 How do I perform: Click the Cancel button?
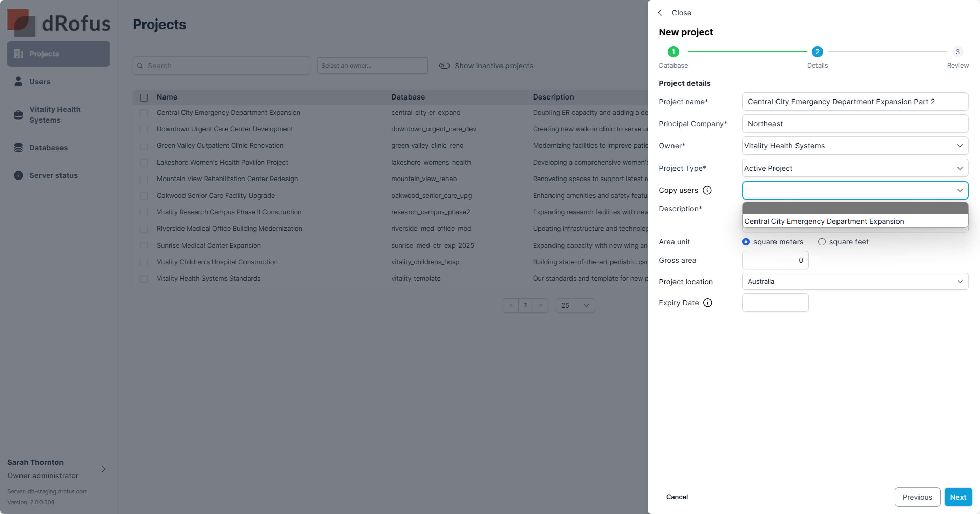(677, 497)
